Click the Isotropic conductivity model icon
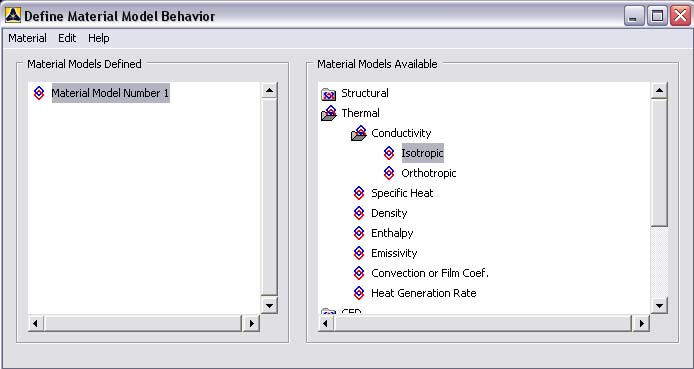Image resolution: width=694 pixels, height=369 pixels. (x=389, y=153)
